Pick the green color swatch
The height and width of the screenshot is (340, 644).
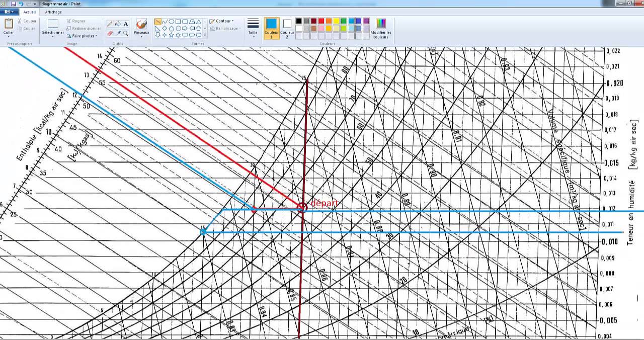[344, 21]
